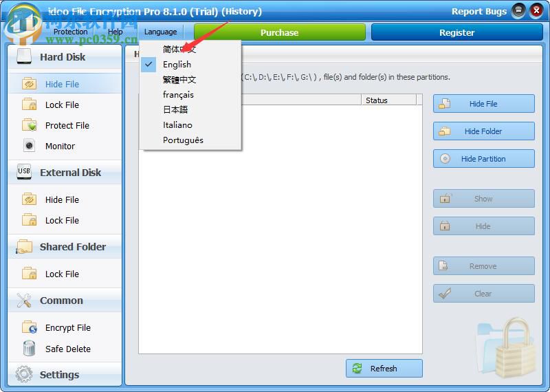Click the close window button in title bar
Viewport: 550px width, 392px height.
coord(536,11)
